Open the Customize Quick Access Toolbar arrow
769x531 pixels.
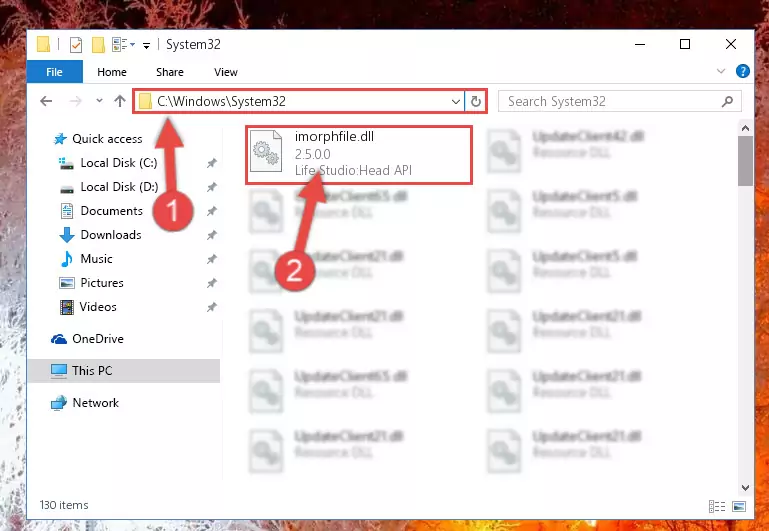click(x=146, y=46)
